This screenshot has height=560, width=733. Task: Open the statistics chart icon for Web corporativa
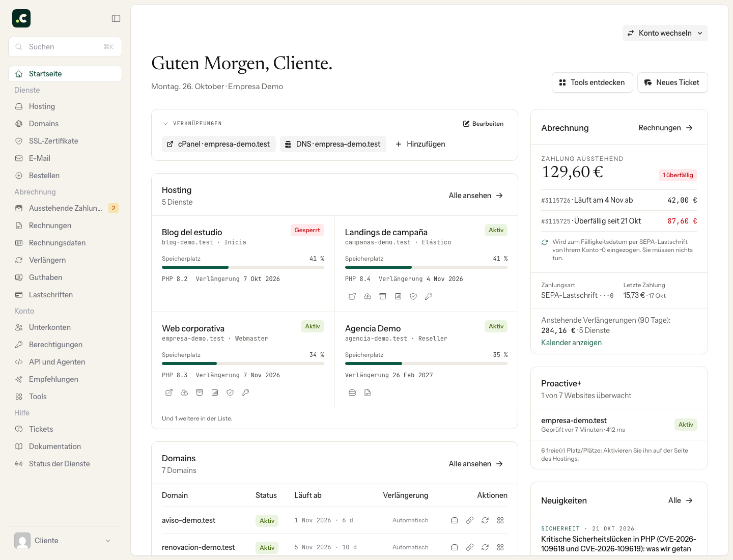pyautogui.click(x=215, y=393)
